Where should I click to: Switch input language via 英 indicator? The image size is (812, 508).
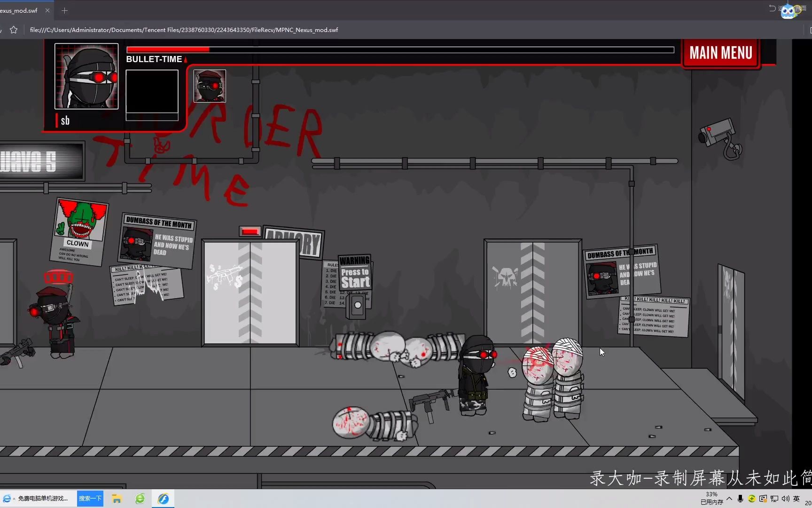click(796, 499)
